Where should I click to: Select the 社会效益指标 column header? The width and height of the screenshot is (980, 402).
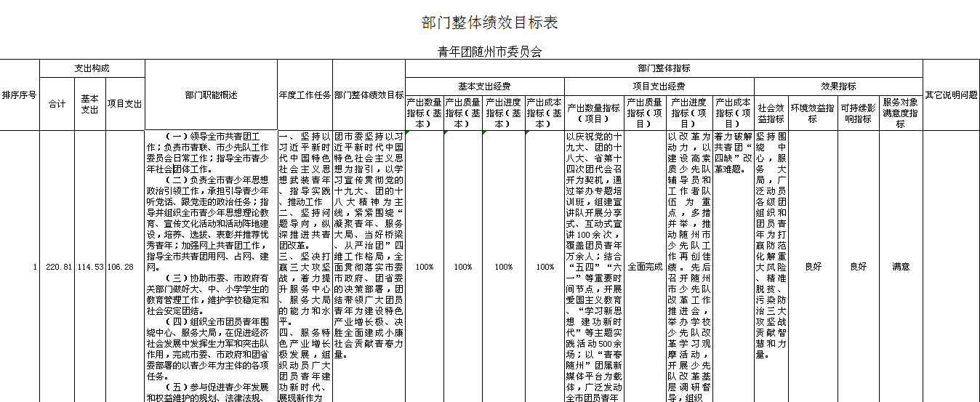click(770, 113)
